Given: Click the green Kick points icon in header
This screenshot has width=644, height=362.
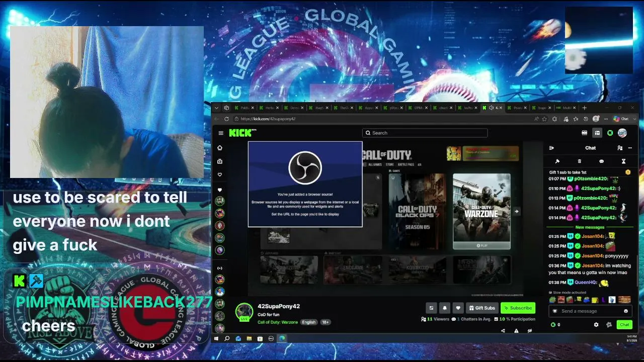Looking at the screenshot, I should coord(610,133).
